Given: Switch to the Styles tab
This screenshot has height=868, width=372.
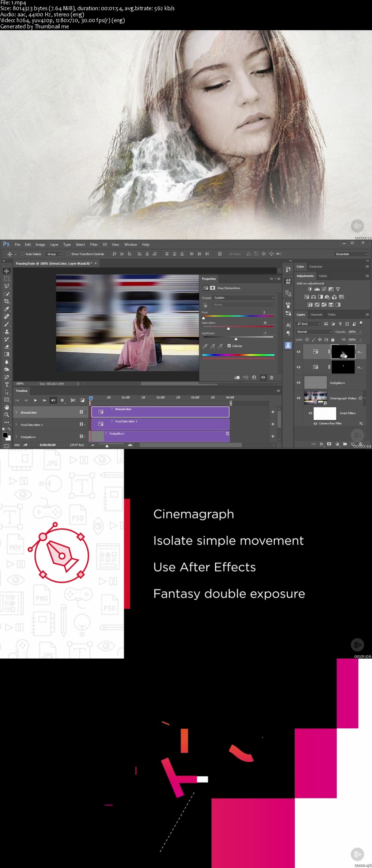Looking at the screenshot, I should click(x=323, y=276).
